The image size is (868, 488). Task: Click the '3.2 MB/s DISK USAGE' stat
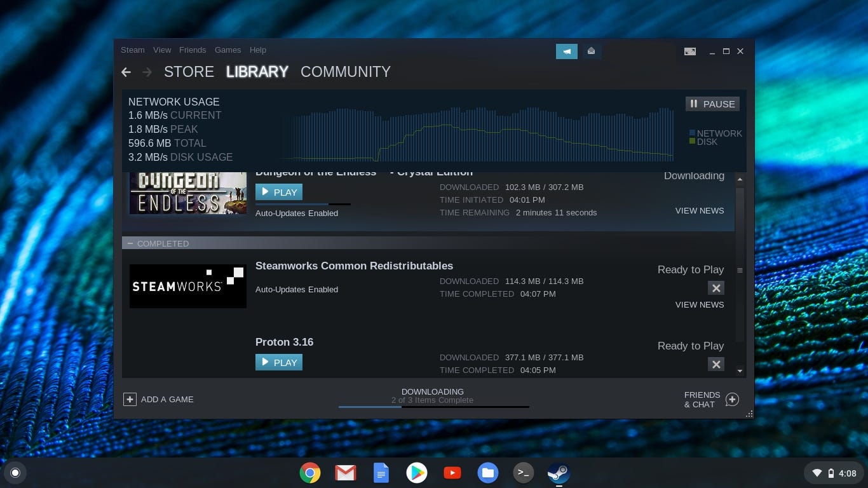point(180,157)
